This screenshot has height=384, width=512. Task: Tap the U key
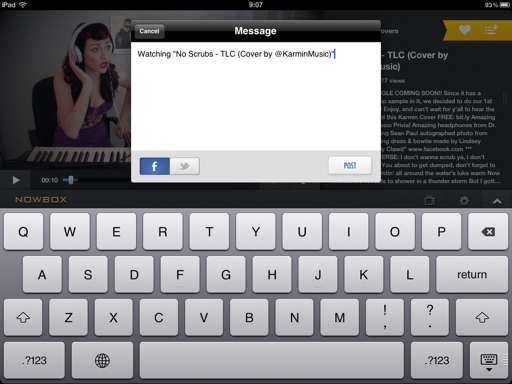(302, 232)
